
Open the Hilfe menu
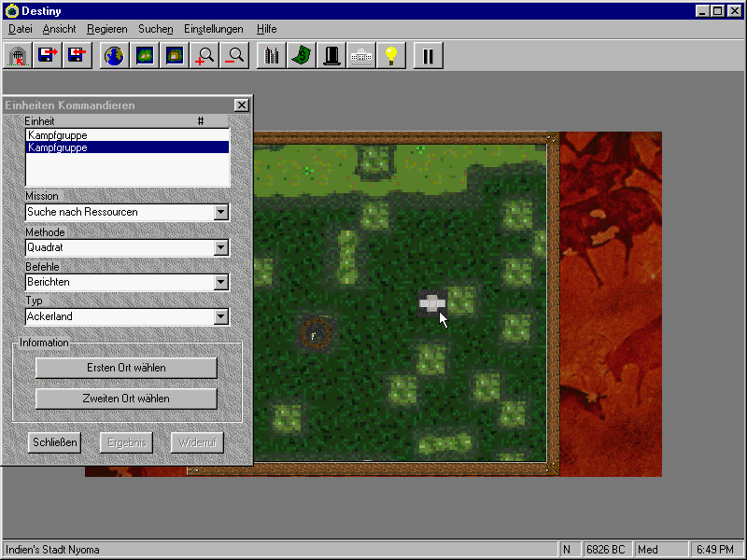click(266, 29)
